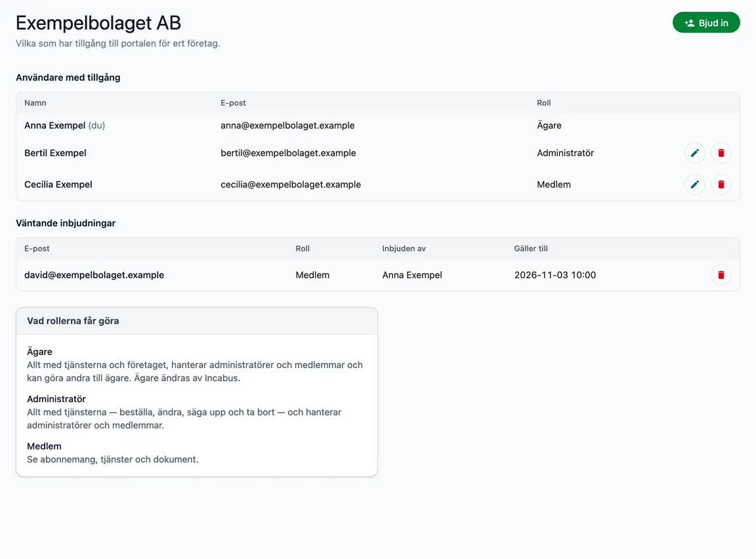Click the Namn column header
Image resolution: width=756 pixels, height=559 pixels.
pyautogui.click(x=35, y=102)
